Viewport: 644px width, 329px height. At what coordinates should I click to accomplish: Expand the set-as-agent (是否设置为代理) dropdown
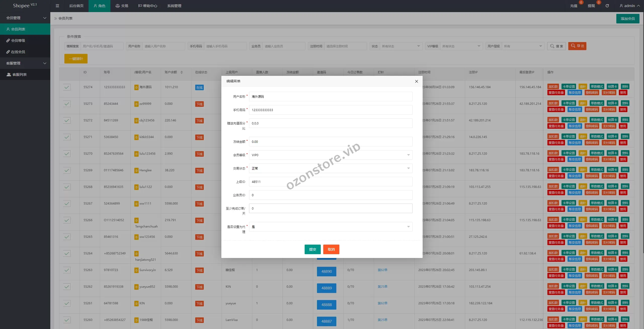tap(331, 227)
